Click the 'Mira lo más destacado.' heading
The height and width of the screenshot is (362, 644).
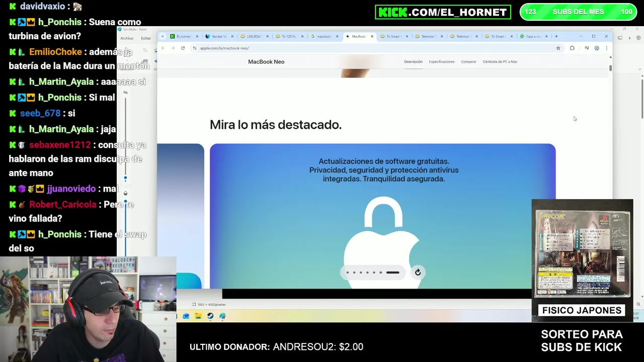[276, 125]
